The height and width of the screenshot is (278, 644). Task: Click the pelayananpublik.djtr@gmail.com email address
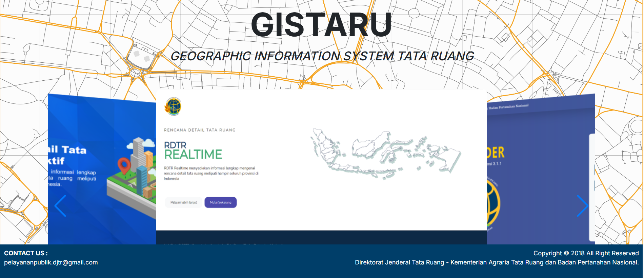pos(51,262)
